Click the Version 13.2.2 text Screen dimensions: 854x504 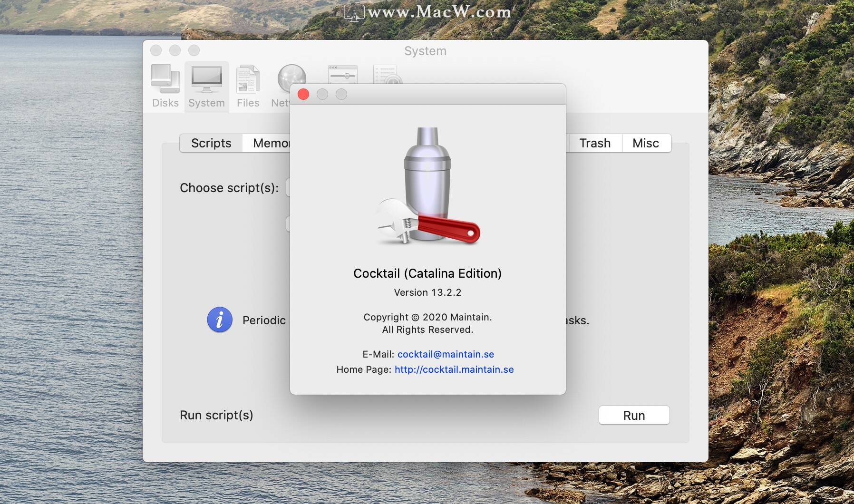pos(427,292)
